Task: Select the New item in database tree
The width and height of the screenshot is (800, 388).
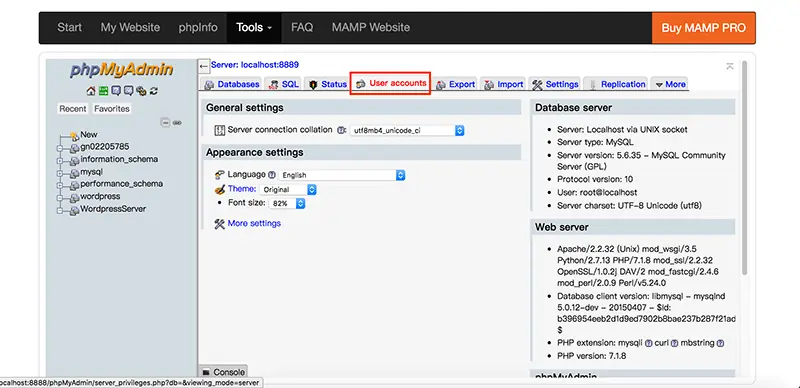Action: click(x=89, y=135)
